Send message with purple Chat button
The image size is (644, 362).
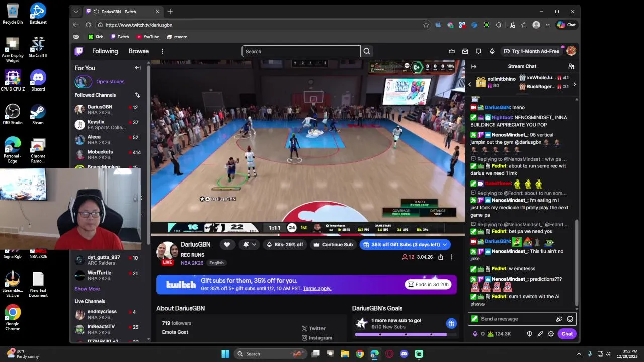tap(567, 334)
